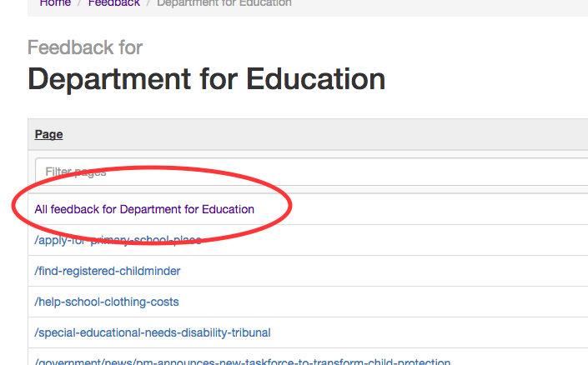Go to the Home breadcrumb link
The width and height of the screenshot is (588, 365).
pos(55,3)
